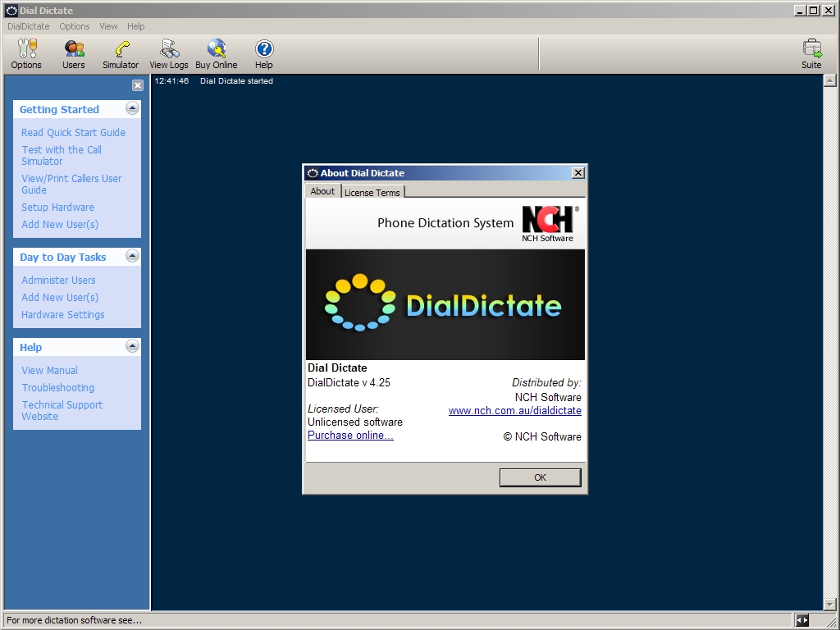
Task: Click the Day to Day Tasks header text
Action: pos(63,257)
